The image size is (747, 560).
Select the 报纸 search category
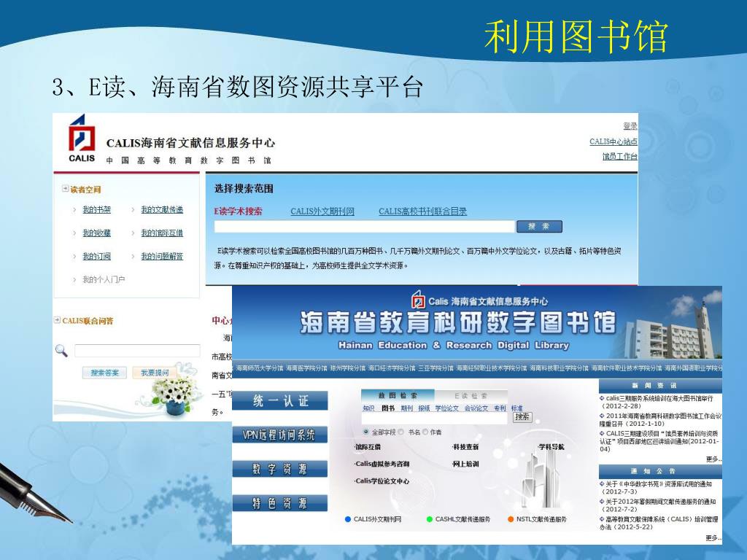pyautogui.click(x=424, y=408)
